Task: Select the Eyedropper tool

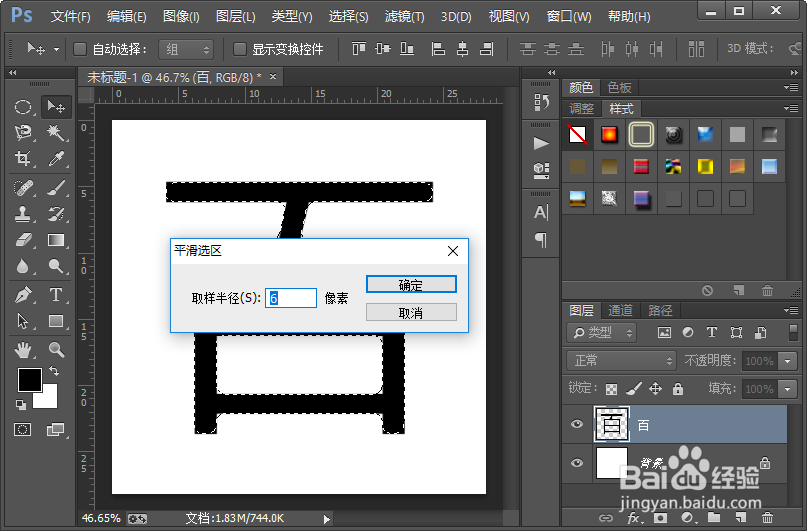Action: pyautogui.click(x=56, y=158)
